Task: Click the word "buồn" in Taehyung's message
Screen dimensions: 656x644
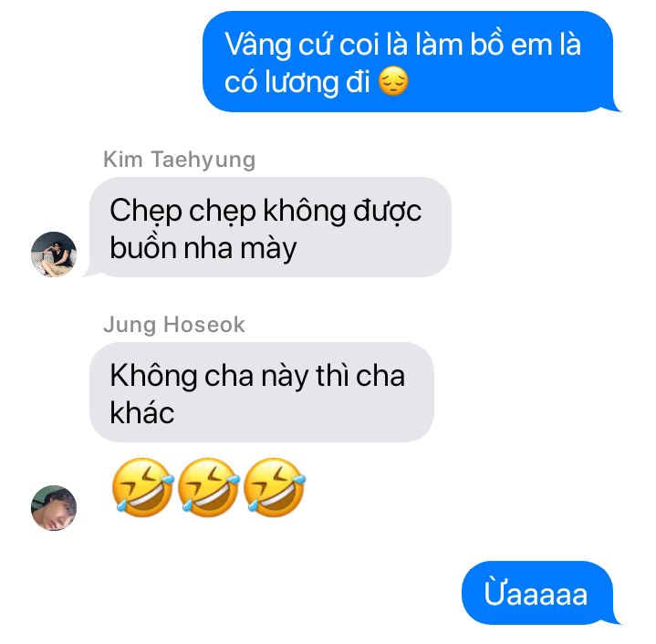Action: point(143,247)
